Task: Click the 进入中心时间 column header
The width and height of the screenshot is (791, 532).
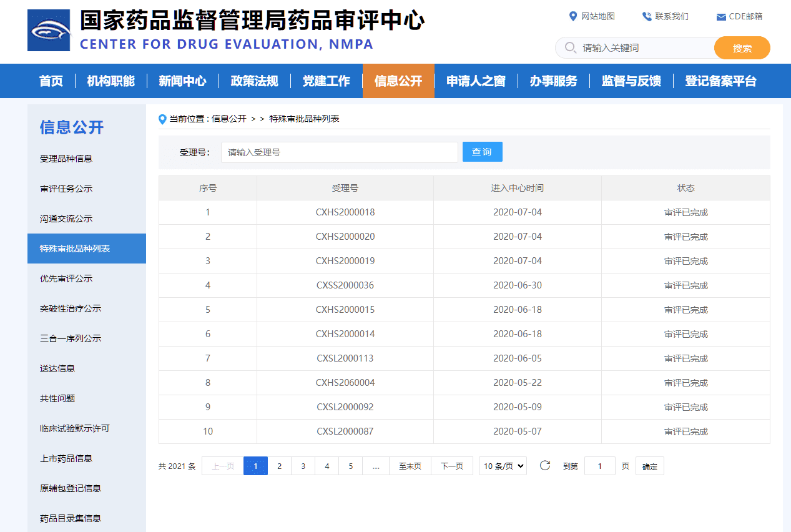Action: 518,188
